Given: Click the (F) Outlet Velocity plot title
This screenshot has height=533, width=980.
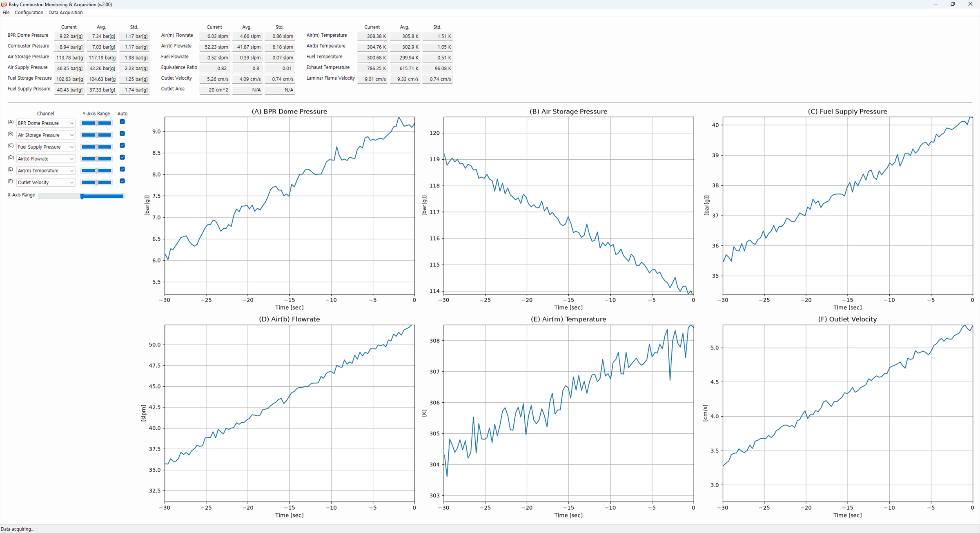Looking at the screenshot, I should pos(847,319).
